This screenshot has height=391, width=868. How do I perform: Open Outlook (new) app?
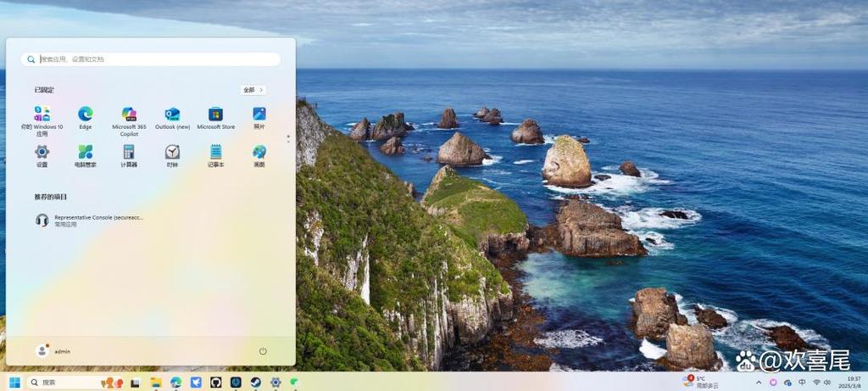(172, 118)
